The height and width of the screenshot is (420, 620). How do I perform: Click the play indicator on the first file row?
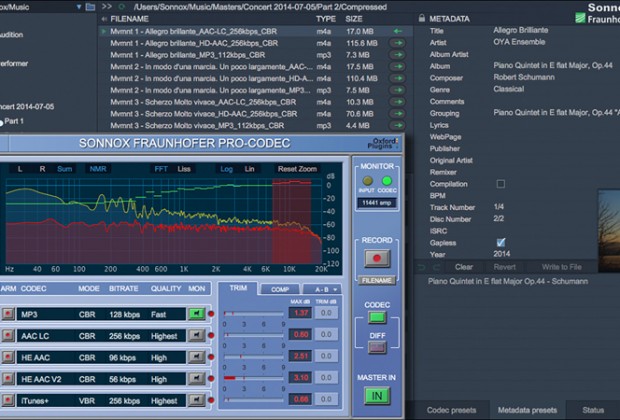[104, 31]
